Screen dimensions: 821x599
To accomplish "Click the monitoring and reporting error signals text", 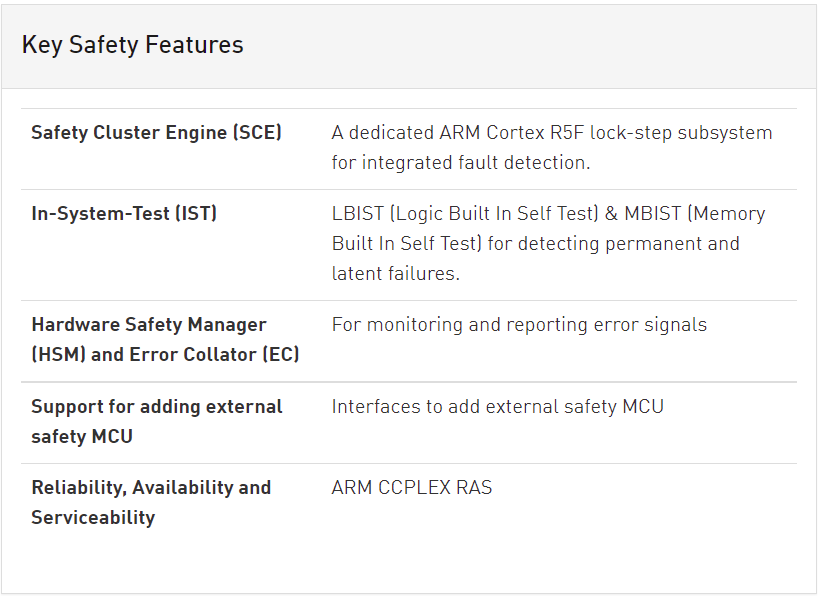I will (519, 325).
